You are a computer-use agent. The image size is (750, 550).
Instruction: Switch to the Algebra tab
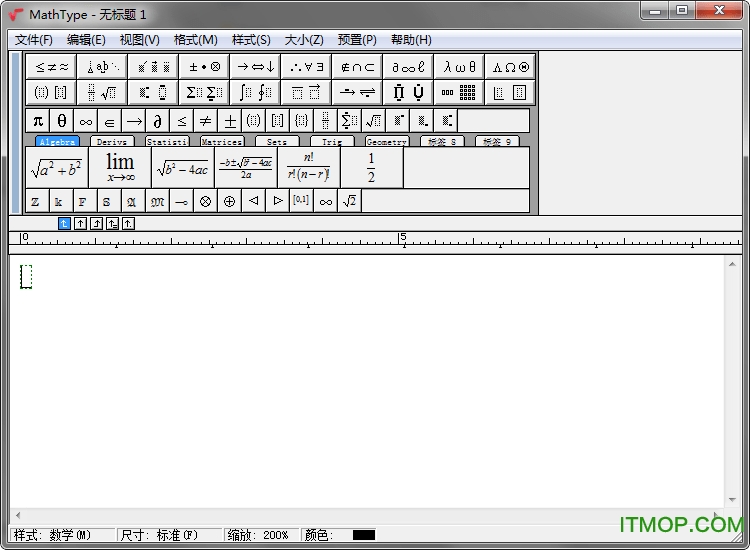click(57, 142)
